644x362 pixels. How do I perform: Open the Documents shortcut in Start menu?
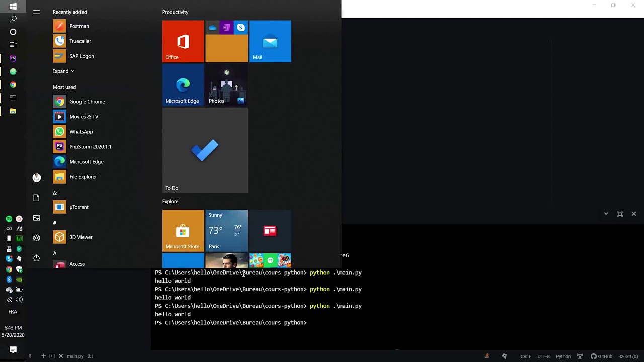(37, 198)
